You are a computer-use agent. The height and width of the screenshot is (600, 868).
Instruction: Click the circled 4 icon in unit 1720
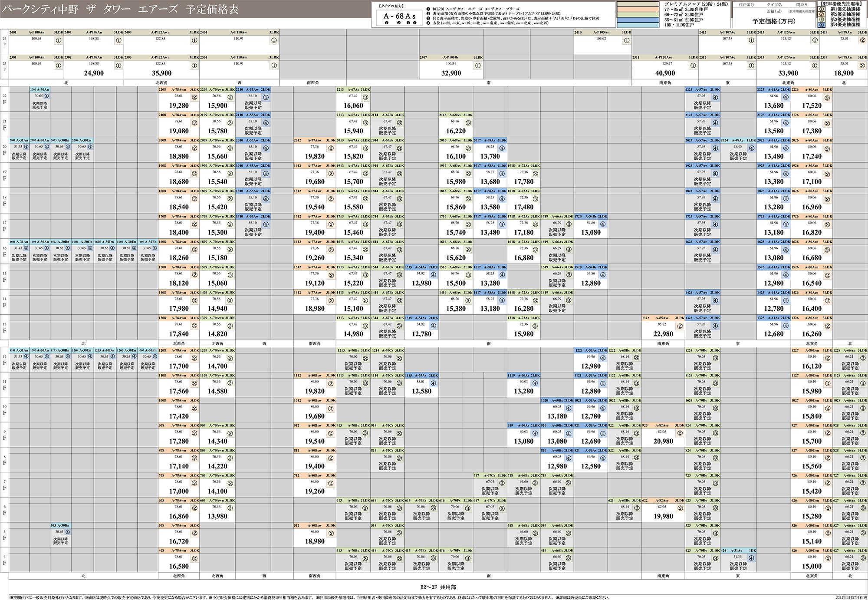(x=602, y=224)
